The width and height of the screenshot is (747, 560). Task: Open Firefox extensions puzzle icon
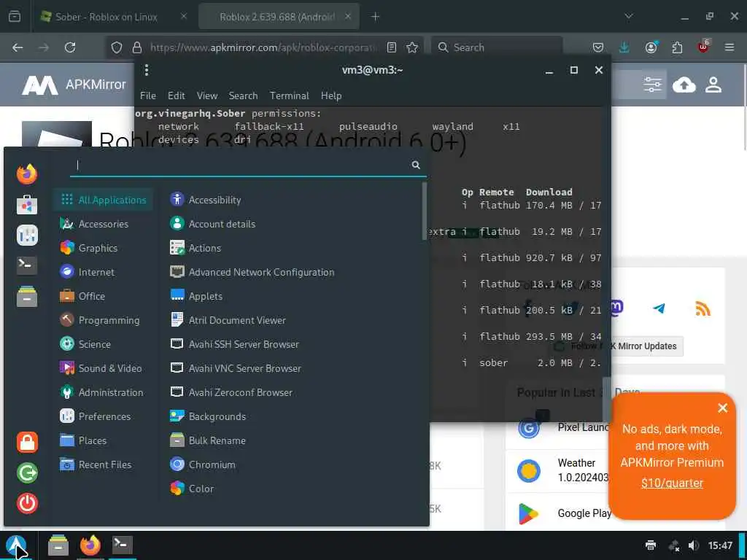[677, 47]
